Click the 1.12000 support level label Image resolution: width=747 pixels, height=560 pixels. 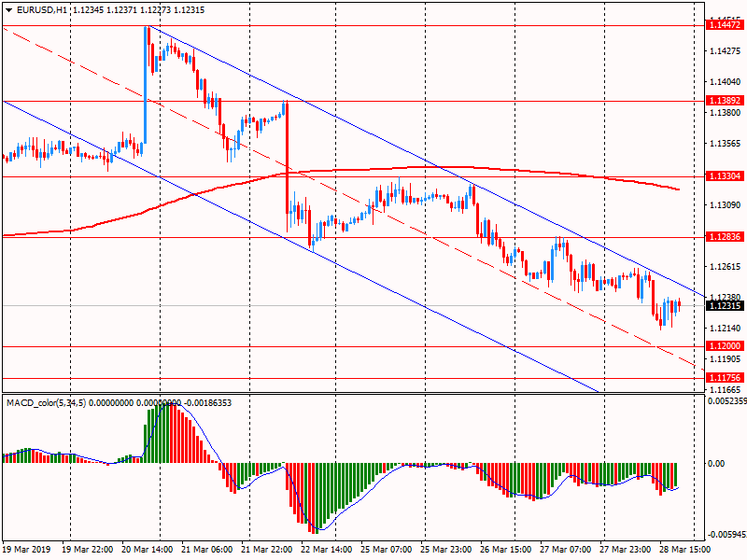pos(725,346)
